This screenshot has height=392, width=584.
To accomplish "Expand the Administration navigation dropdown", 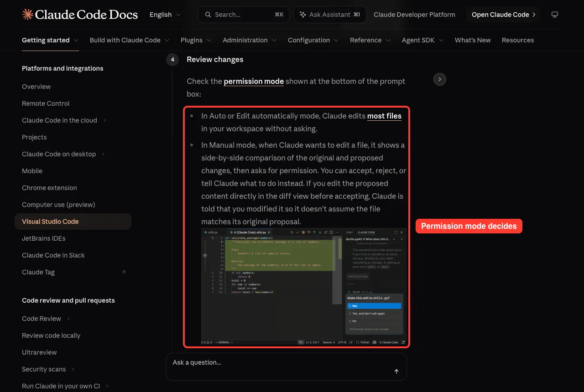I will pos(250,40).
